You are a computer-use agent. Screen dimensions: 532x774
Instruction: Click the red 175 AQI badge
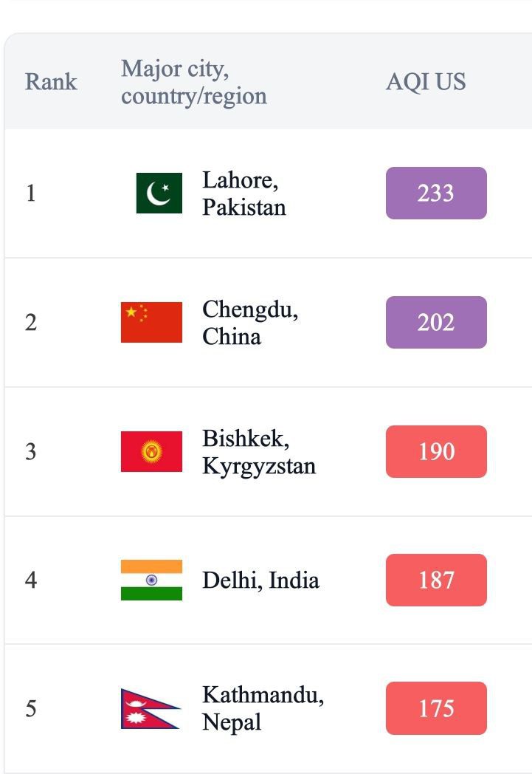coord(436,709)
